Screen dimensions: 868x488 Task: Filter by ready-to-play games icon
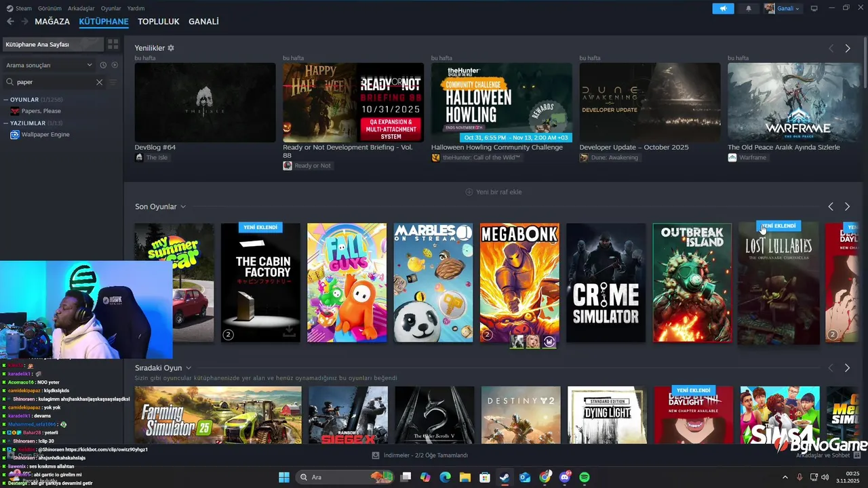pos(115,65)
